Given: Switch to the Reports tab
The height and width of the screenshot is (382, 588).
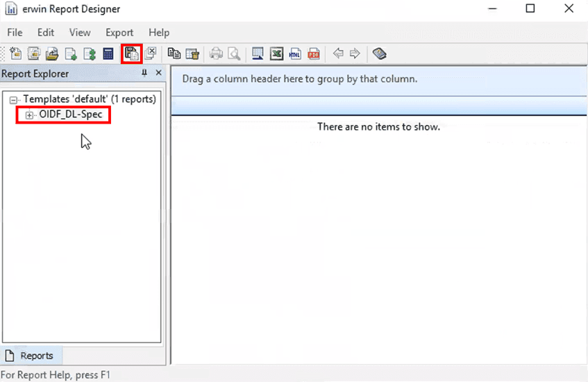Looking at the screenshot, I should [31, 356].
